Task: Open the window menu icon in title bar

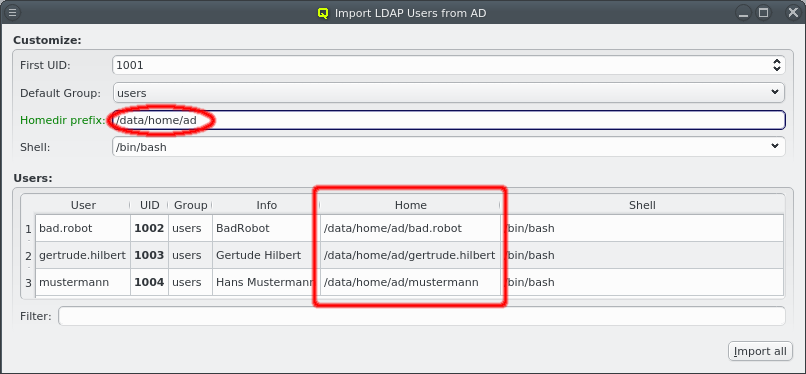Action: 13,12
